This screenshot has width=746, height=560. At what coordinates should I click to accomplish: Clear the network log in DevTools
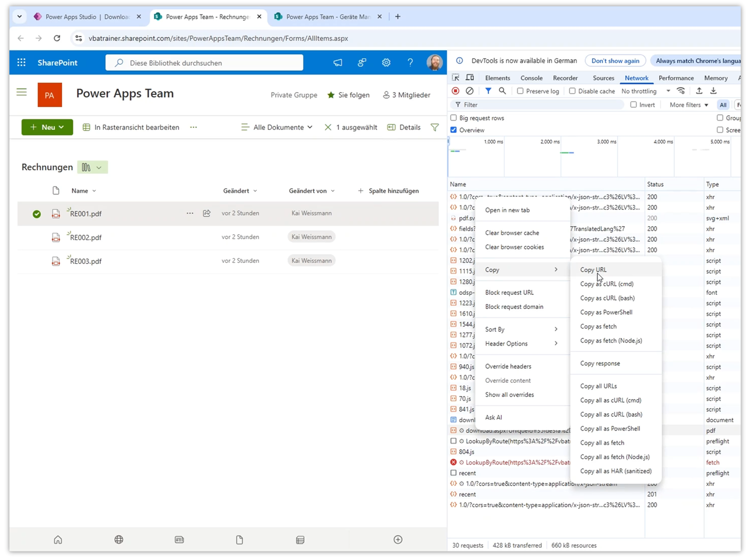click(470, 91)
